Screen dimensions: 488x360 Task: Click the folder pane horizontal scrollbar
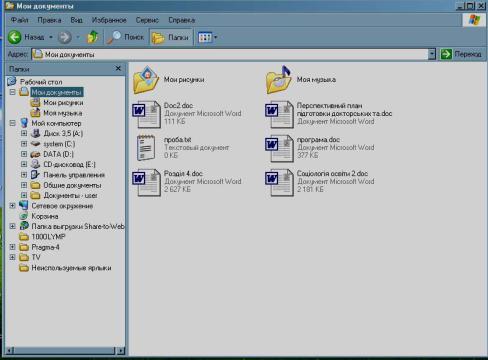(x=64, y=350)
